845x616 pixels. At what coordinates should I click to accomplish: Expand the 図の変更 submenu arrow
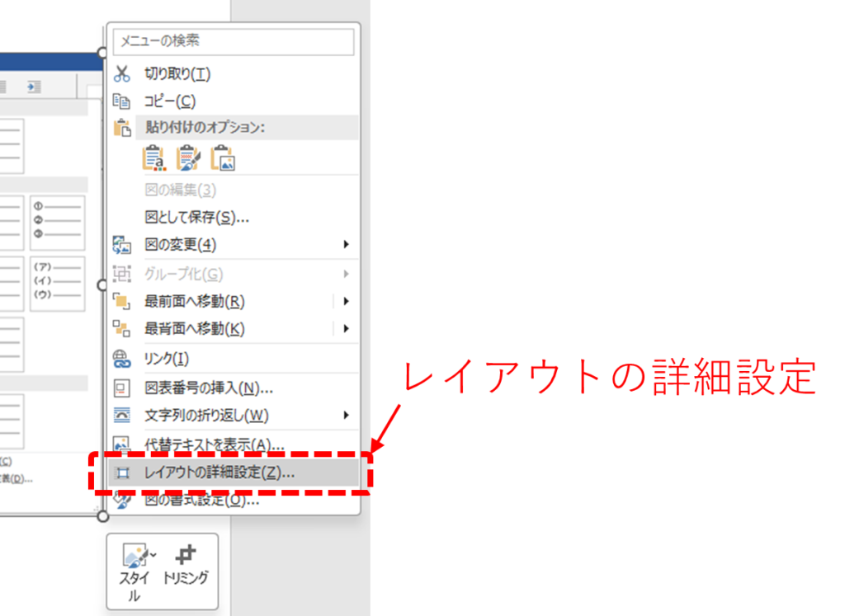[347, 245]
